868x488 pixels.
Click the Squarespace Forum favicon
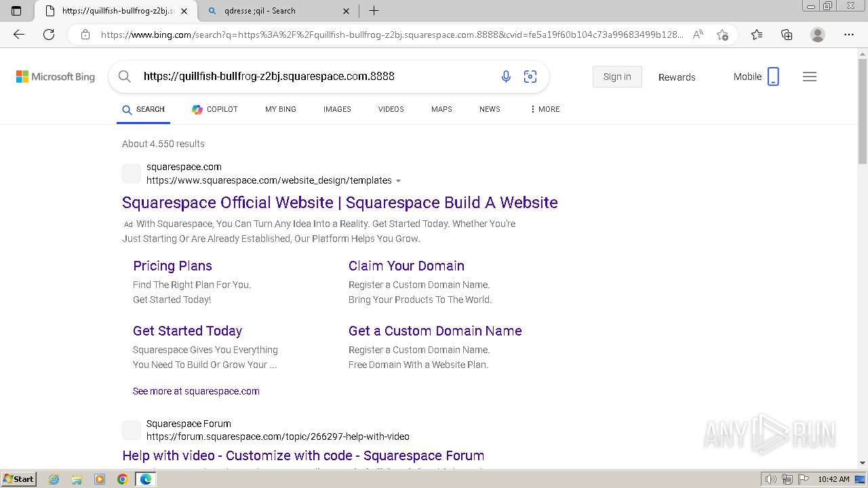pyautogui.click(x=132, y=430)
